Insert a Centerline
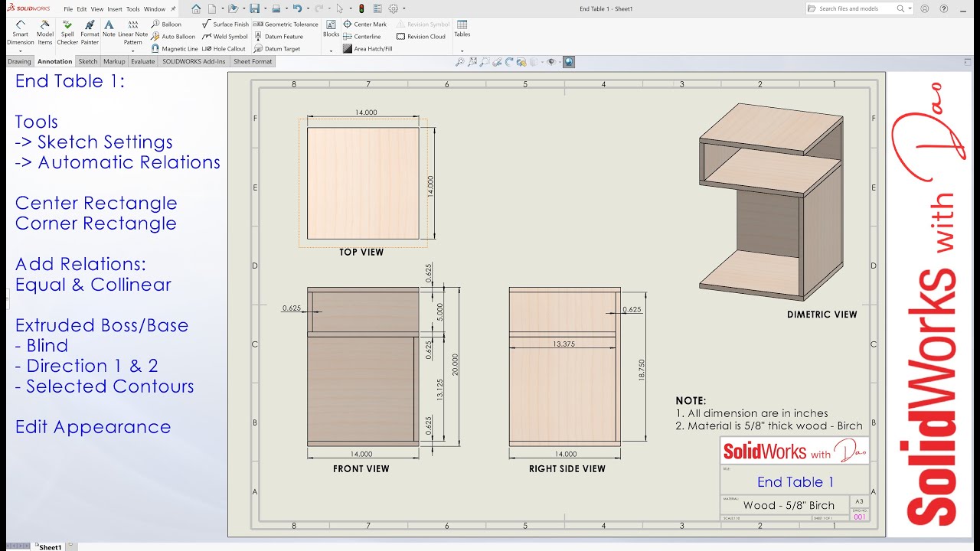Screen dimensions: 980x551 coord(362,37)
